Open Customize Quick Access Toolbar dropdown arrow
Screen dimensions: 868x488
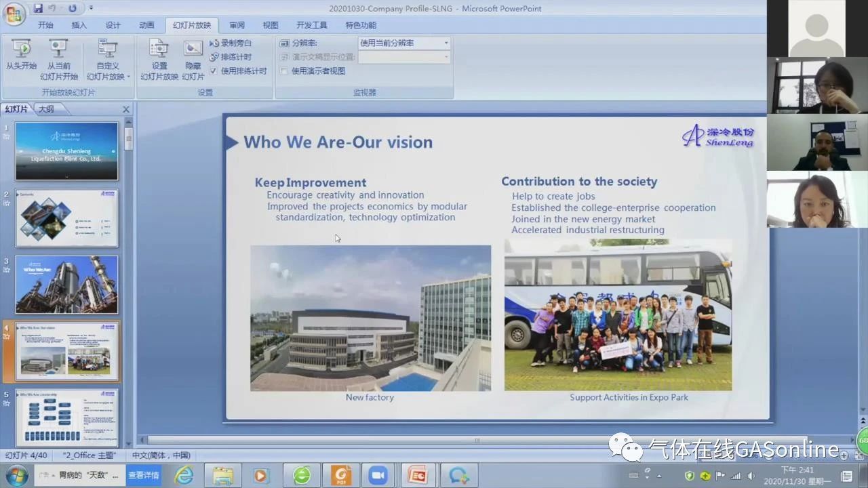[x=92, y=9]
